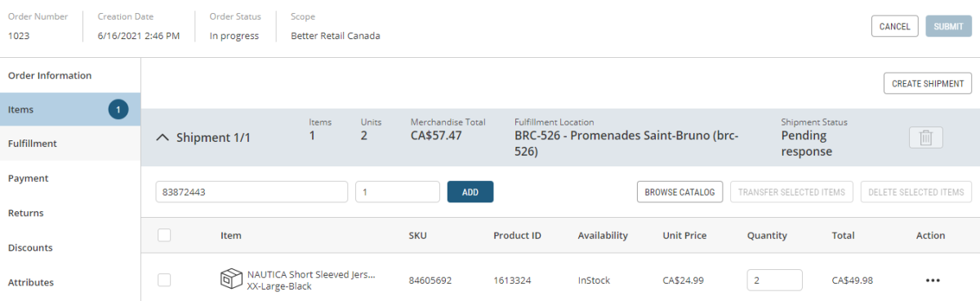Switch to the Fulfillment section
The width and height of the screenshot is (980, 301).
[70, 144]
